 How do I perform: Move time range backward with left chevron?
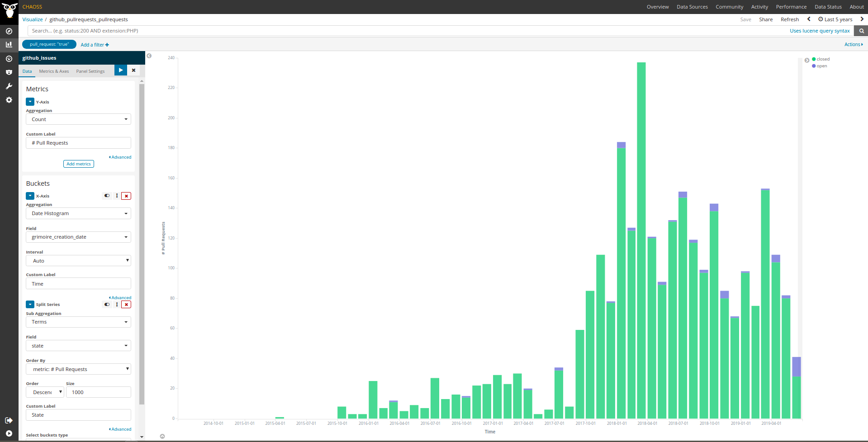809,19
